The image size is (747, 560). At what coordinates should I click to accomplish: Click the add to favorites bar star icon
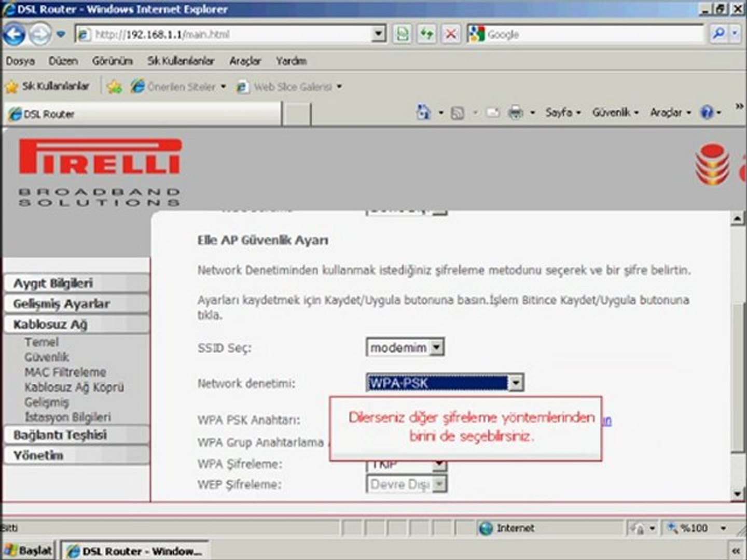(x=114, y=87)
